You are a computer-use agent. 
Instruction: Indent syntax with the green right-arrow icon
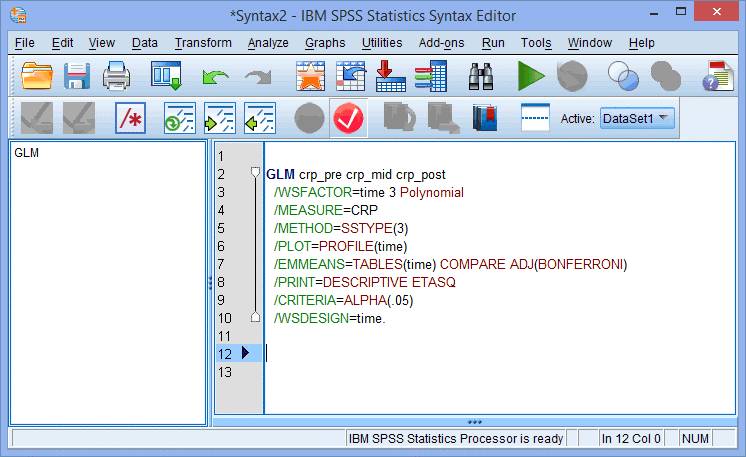(219, 118)
